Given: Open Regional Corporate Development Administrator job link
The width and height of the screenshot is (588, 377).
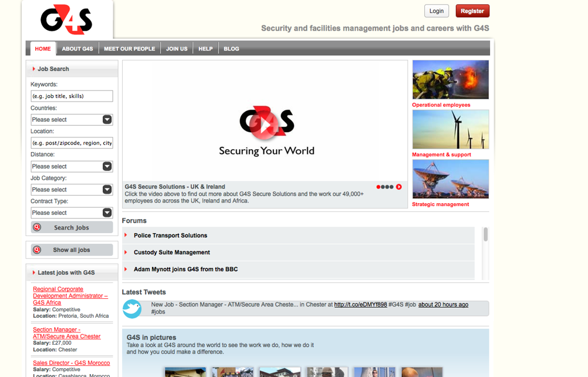Looking at the screenshot, I should point(70,295).
